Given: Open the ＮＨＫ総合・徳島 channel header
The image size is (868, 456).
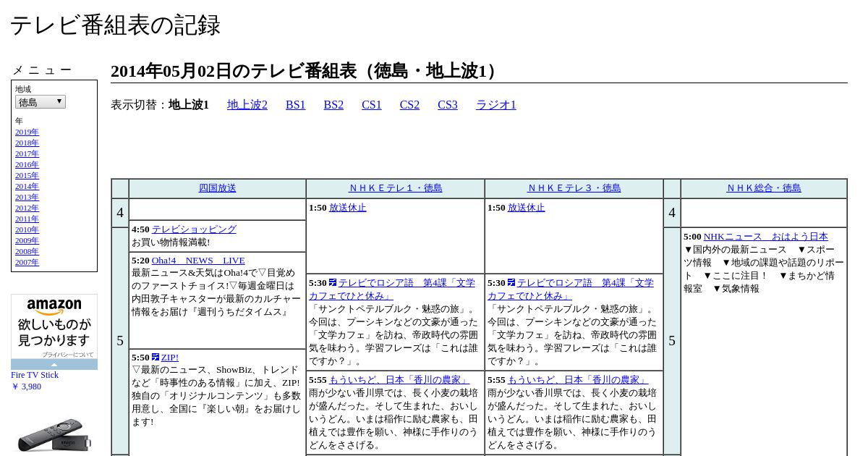Looking at the screenshot, I should 764,188.
